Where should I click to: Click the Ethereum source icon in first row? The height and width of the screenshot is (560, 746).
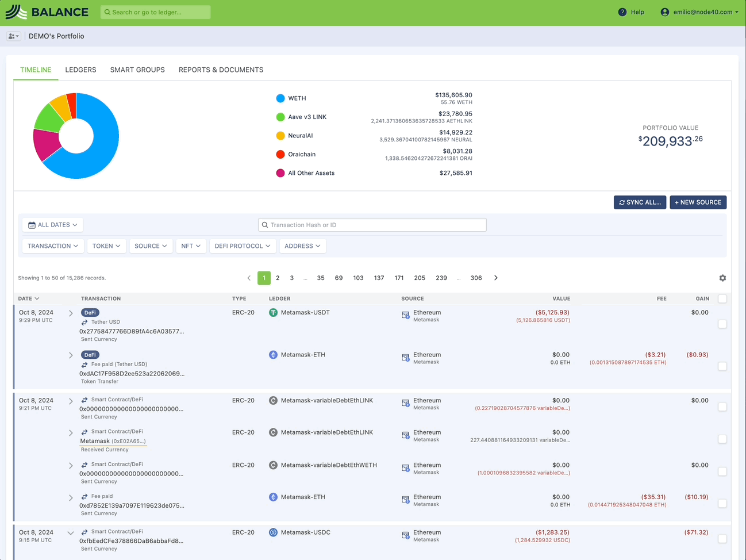point(406,315)
